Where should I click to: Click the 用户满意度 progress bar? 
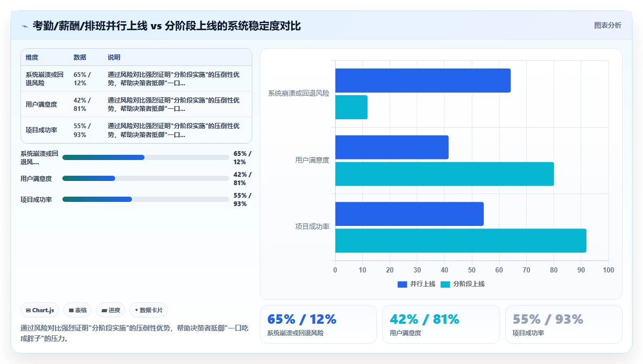[146, 178]
